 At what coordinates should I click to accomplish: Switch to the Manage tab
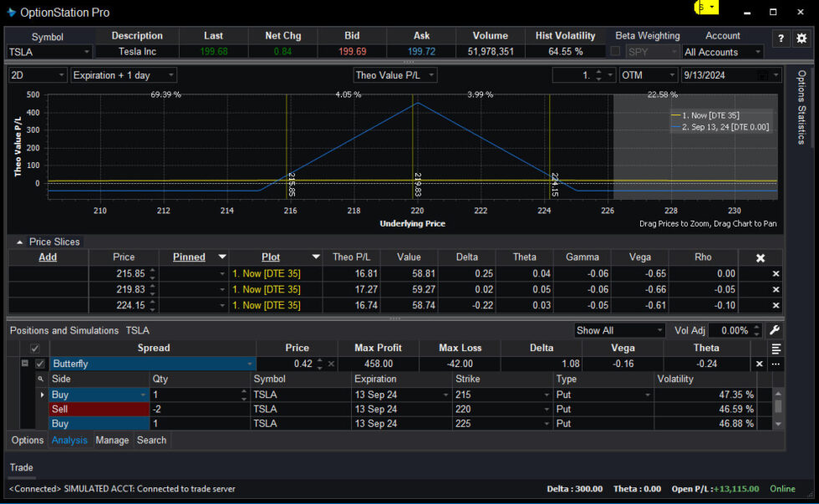tap(112, 440)
